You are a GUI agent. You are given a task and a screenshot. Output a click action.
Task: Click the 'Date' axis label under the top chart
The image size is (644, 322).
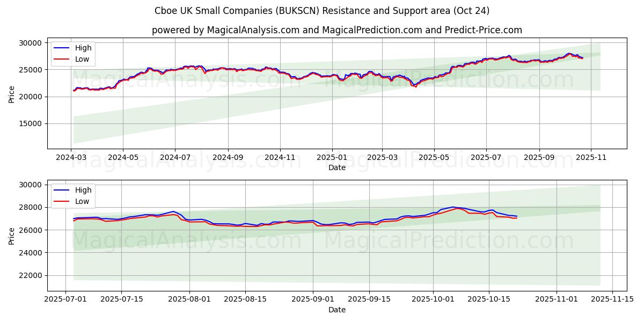point(337,168)
